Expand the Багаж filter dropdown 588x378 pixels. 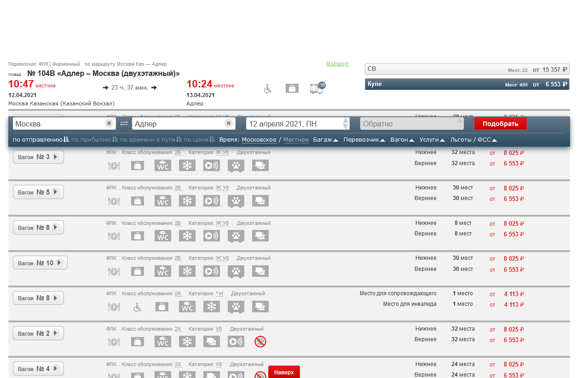point(326,140)
